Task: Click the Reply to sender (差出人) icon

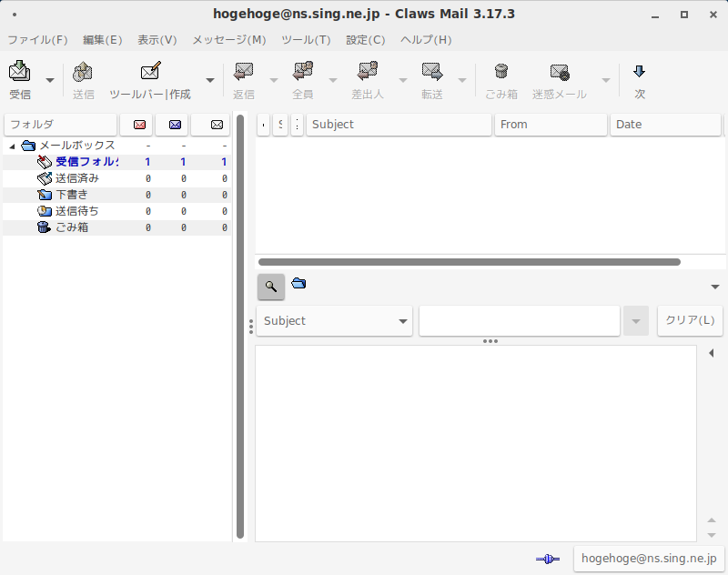Action: click(368, 72)
